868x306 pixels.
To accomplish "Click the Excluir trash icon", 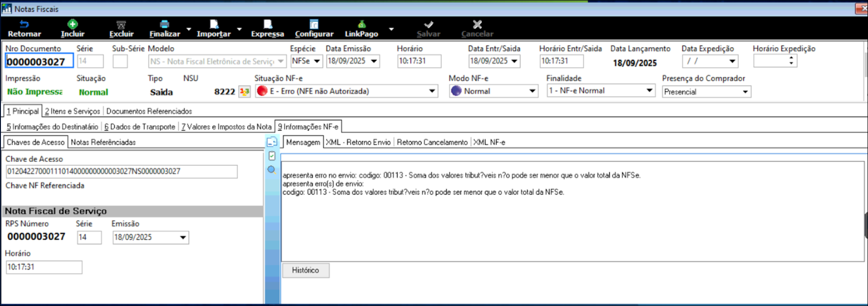I will pos(121,24).
